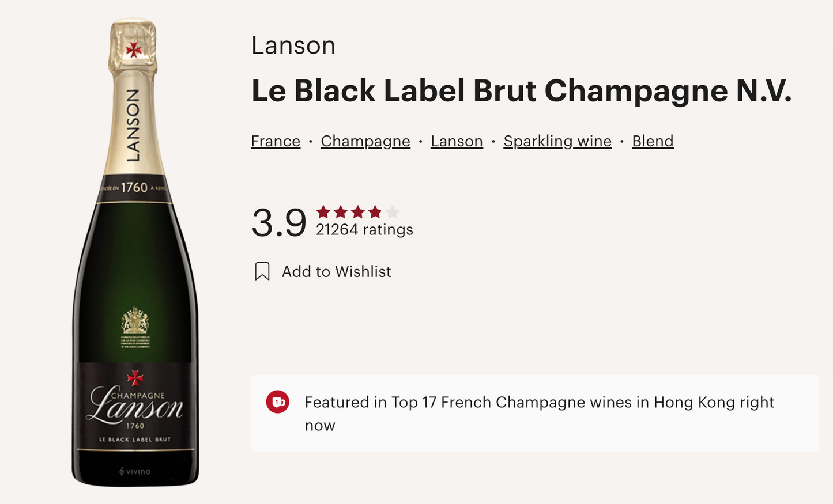Click the third red rating star

[358, 212]
